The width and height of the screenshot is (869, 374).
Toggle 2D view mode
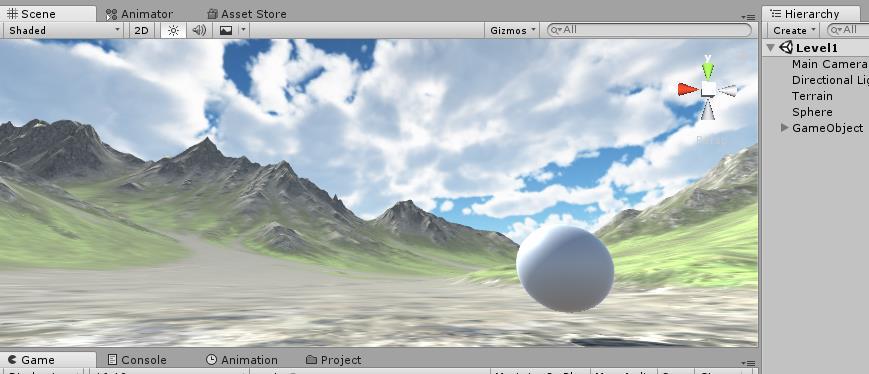pyautogui.click(x=141, y=30)
